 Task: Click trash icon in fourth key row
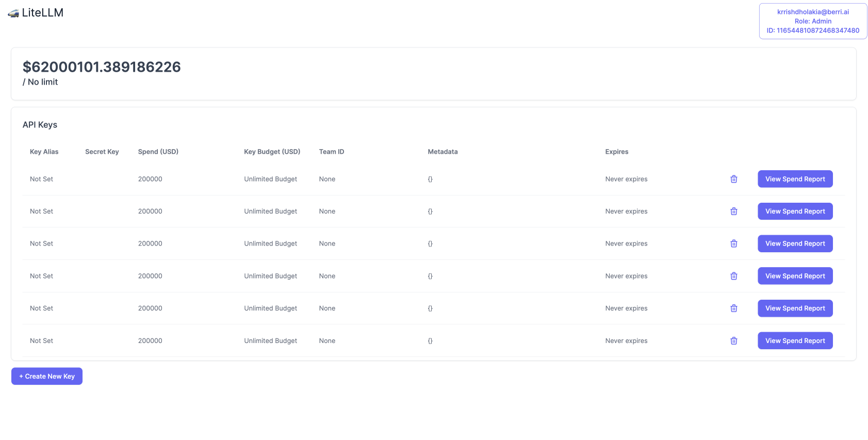[x=733, y=276]
